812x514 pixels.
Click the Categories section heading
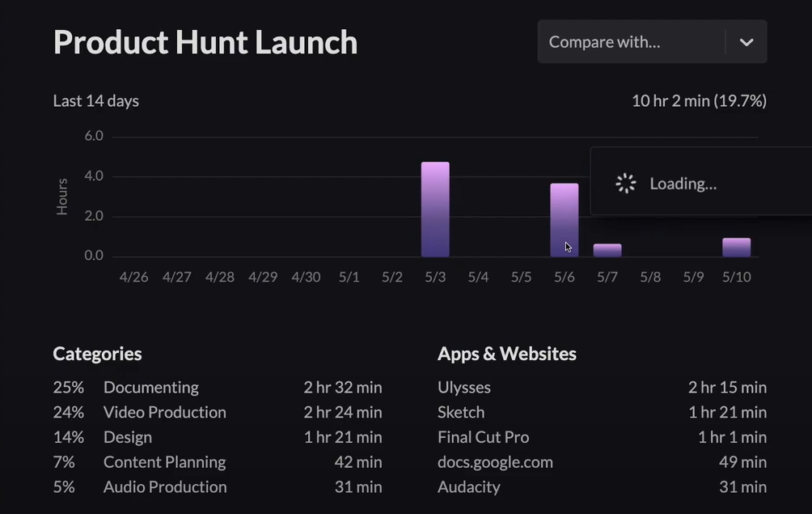[97, 354]
